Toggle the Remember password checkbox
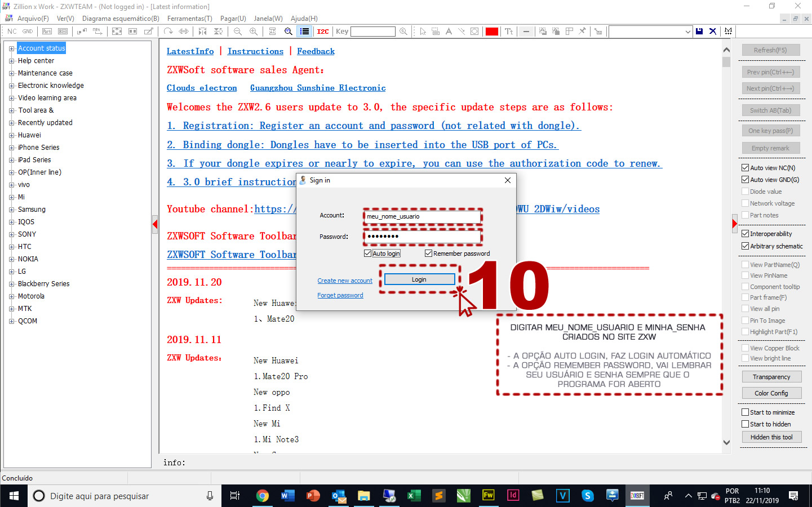 click(x=428, y=253)
